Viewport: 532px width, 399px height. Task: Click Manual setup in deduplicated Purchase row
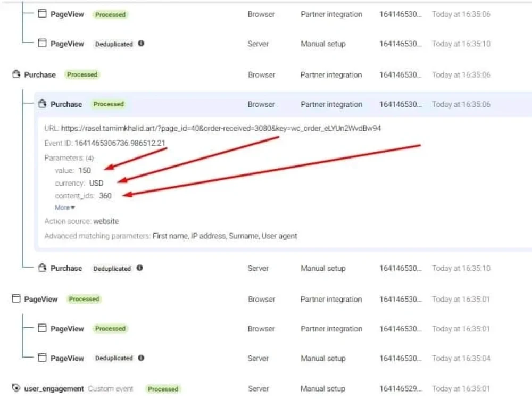323,268
